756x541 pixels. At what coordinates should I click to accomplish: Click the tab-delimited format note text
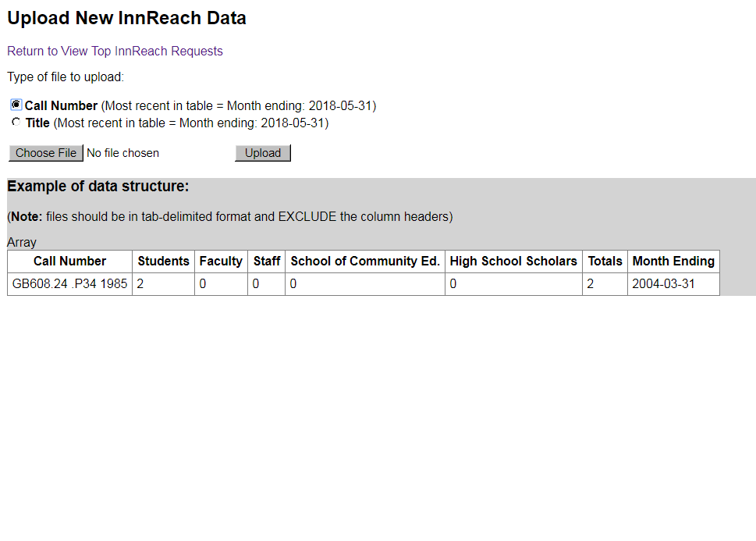click(230, 216)
